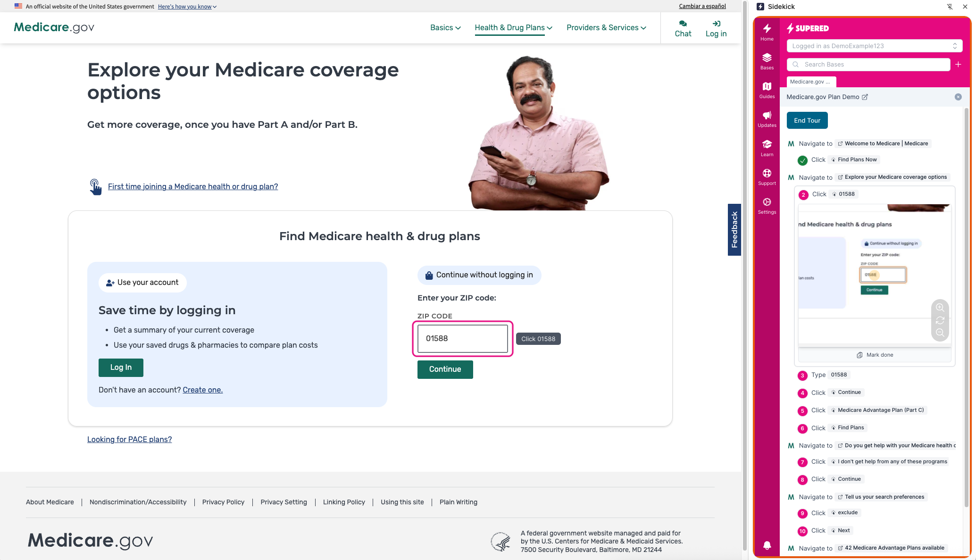Select the Medicare.gov tab in Sidekick
The height and width of the screenshot is (560, 976).
811,82
